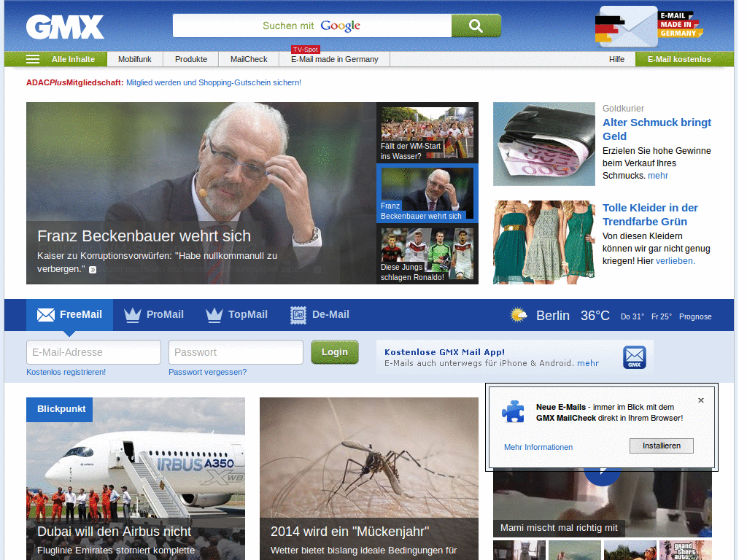Open 'Alter Schmuck bringt Geld' headline
Image resolution: width=747 pixels, height=560 pixels.
[657, 129]
